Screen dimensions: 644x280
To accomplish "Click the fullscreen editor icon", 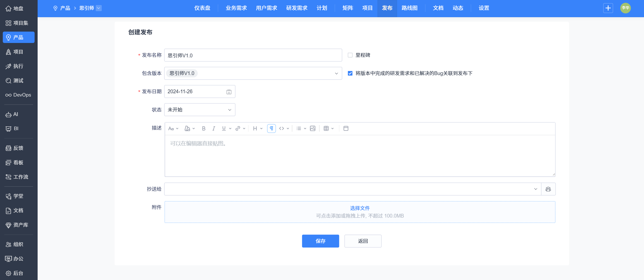I will pyautogui.click(x=346, y=128).
